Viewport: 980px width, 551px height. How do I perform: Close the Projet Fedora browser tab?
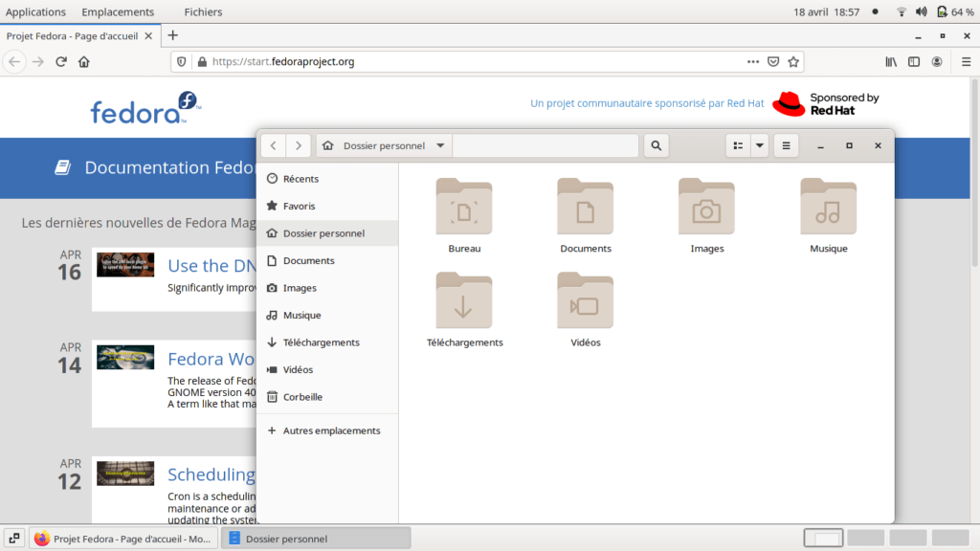148,36
